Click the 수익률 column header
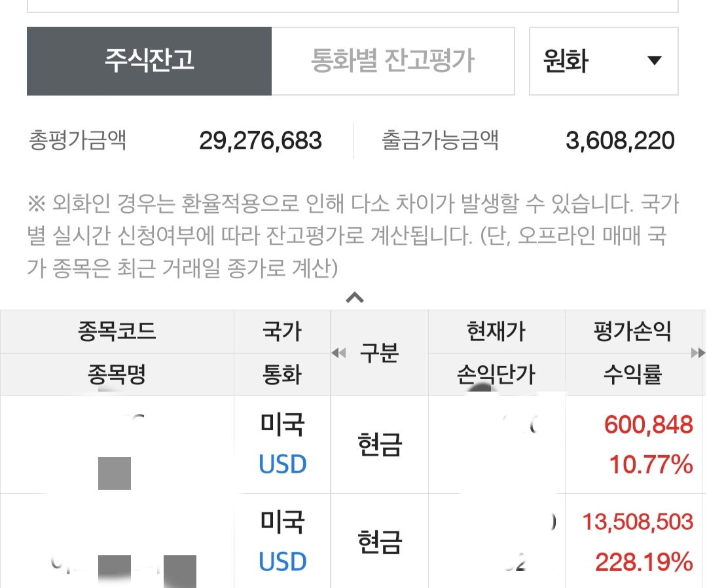Image resolution: width=707 pixels, height=588 pixels. pos(632,375)
